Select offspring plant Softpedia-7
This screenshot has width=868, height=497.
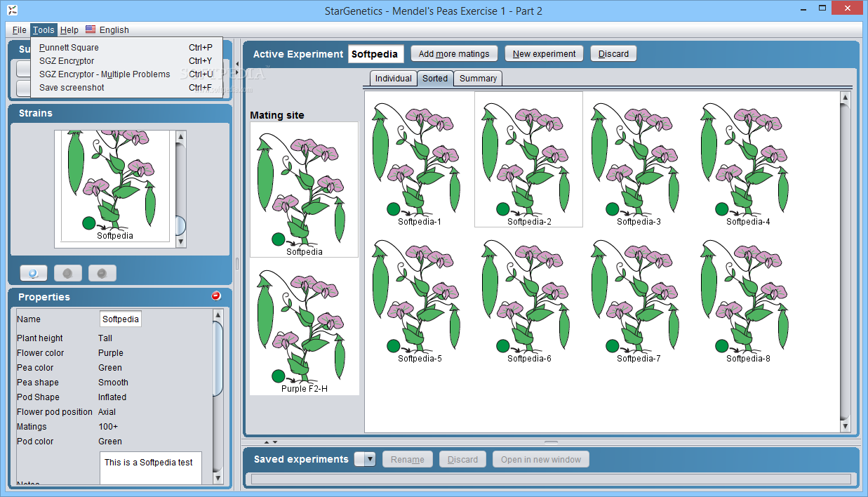[x=639, y=298]
